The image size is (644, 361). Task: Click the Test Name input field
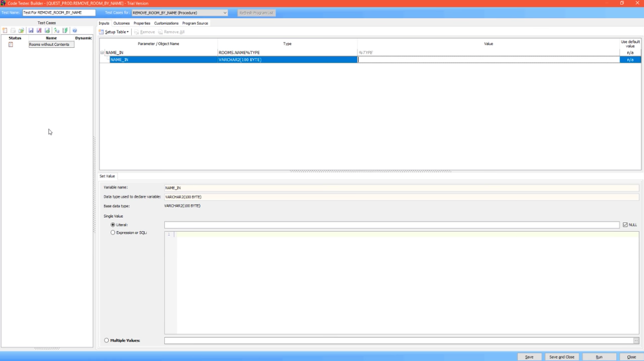coord(58,13)
